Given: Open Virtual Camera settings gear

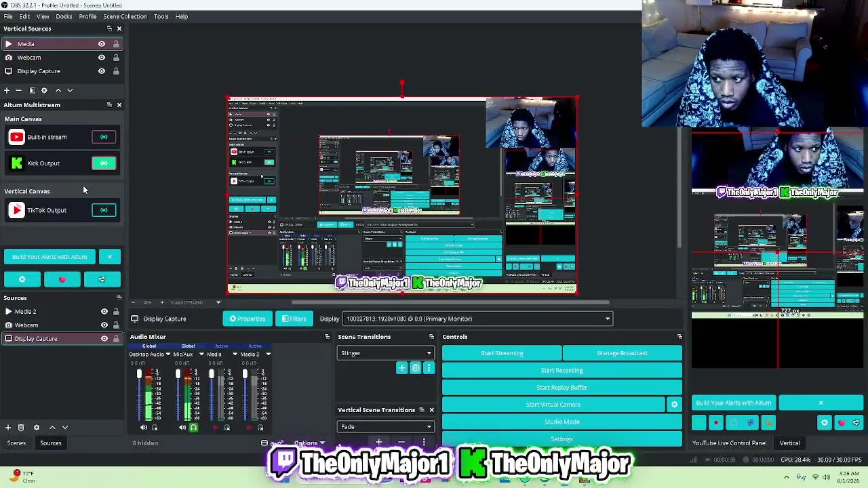Looking at the screenshot, I should pyautogui.click(x=674, y=405).
